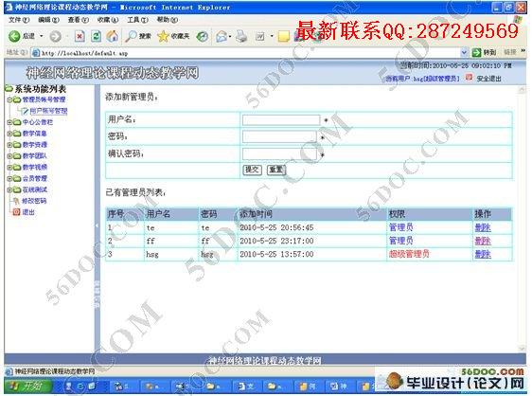Click the first quick launch icon in taskbar
The height and width of the screenshot is (396, 532).
pyautogui.click(x=69, y=387)
